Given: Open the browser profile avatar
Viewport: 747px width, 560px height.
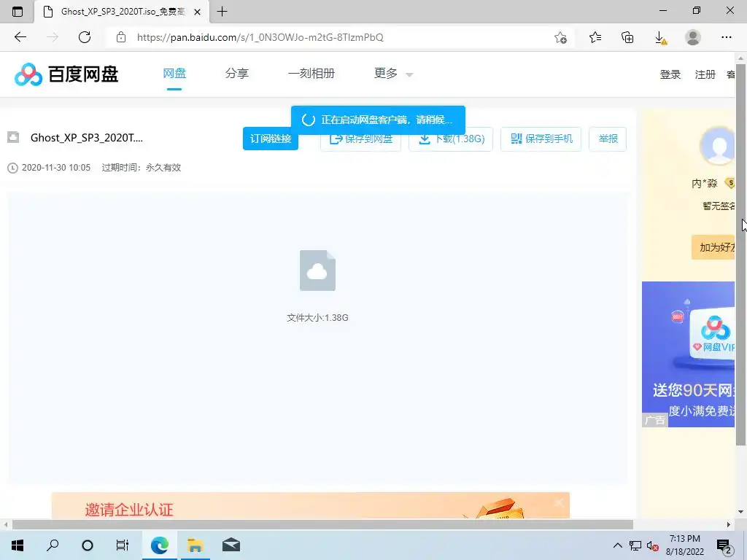Looking at the screenshot, I should coord(693,37).
